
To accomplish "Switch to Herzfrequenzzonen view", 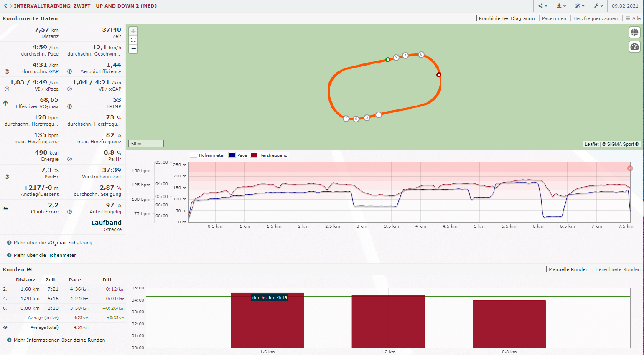I will (x=595, y=18).
